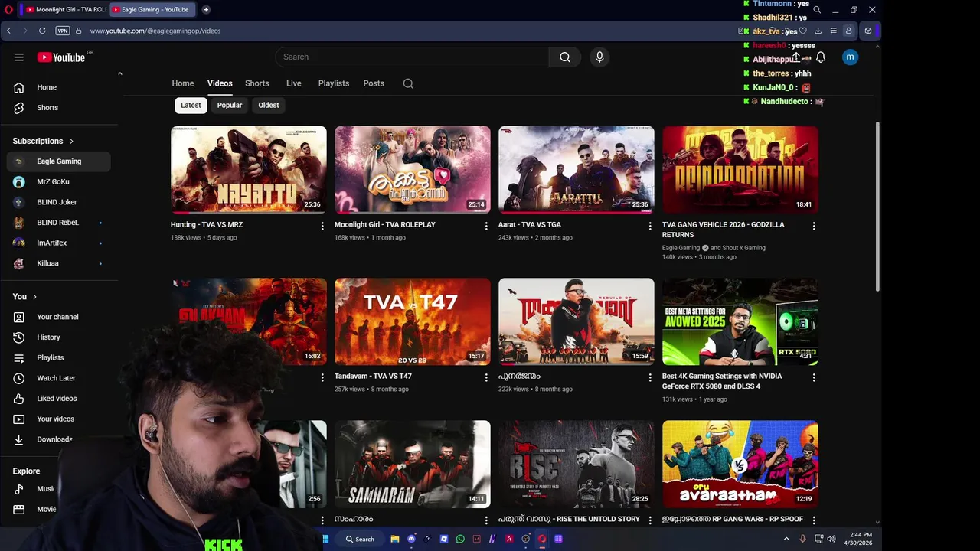The width and height of the screenshot is (980, 551).
Task: Open Opera easy setup sliders icon
Action: click(x=833, y=31)
